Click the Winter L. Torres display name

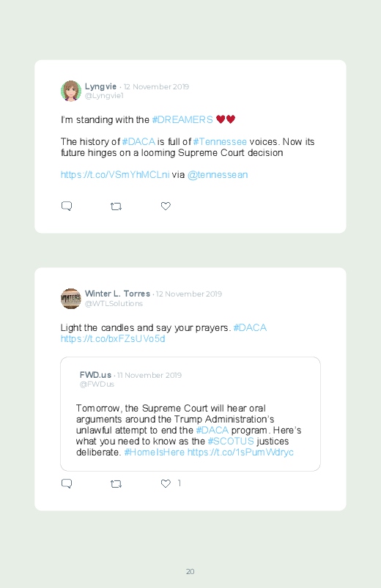click(117, 294)
